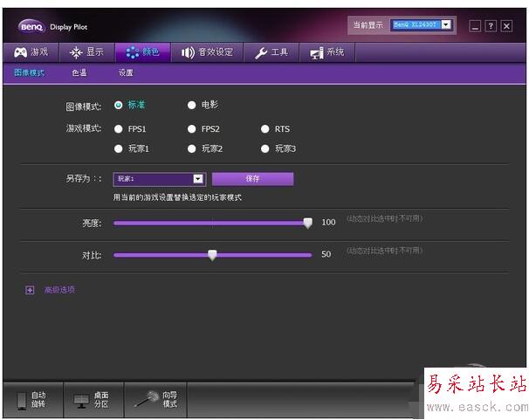Expand the 高级选项 advanced options section
This screenshot has height=420, width=529.
pyautogui.click(x=30, y=290)
